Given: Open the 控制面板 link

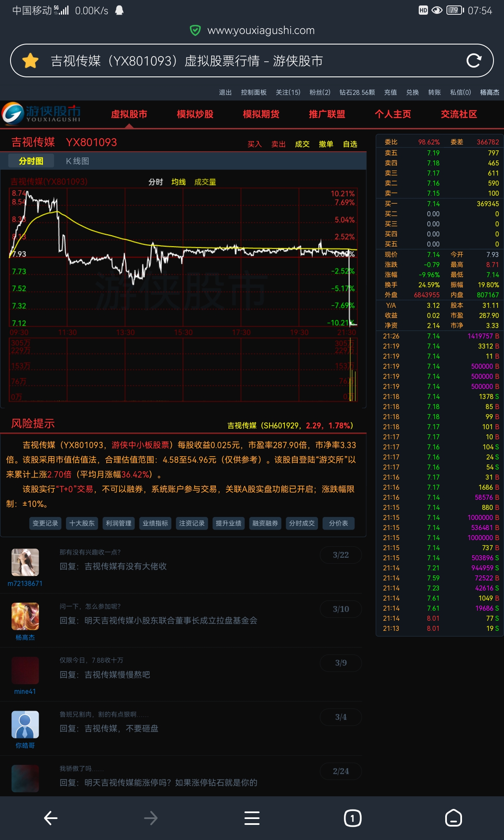Looking at the screenshot, I should [x=254, y=92].
